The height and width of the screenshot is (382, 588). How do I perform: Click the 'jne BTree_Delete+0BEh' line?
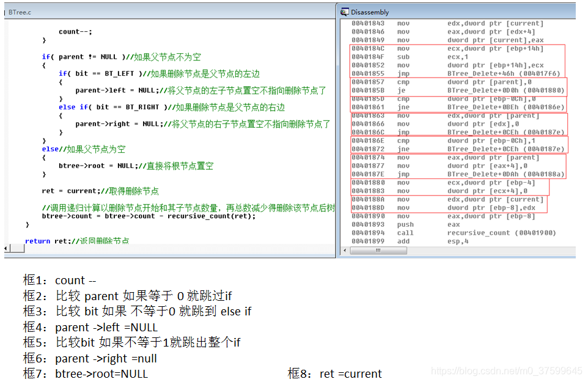click(x=458, y=107)
